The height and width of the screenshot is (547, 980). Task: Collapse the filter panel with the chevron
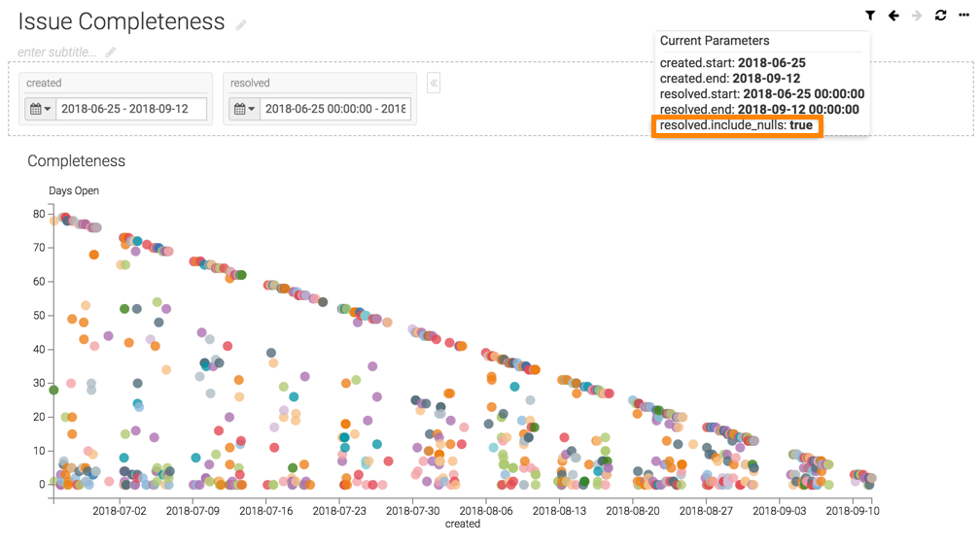tap(434, 84)
